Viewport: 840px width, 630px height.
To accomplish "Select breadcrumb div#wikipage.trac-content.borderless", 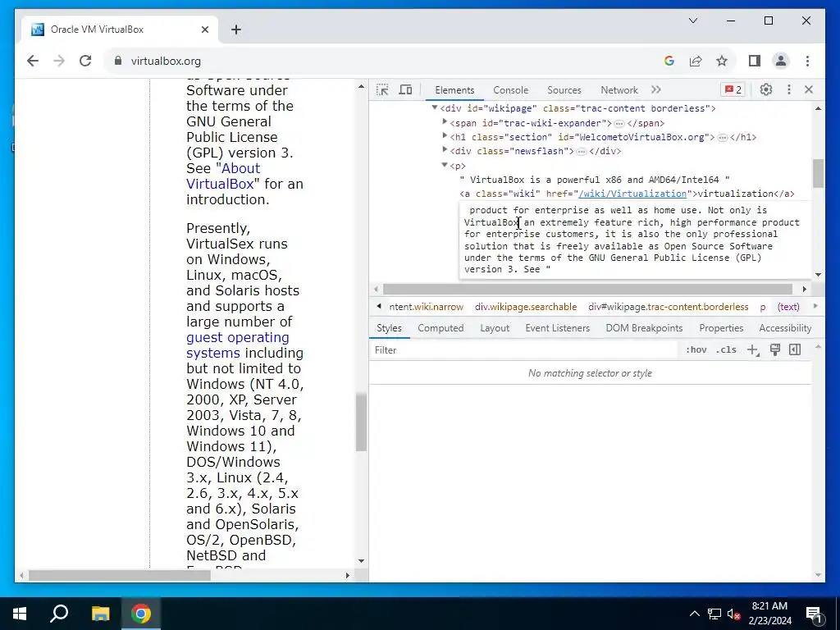I will 668,307.
